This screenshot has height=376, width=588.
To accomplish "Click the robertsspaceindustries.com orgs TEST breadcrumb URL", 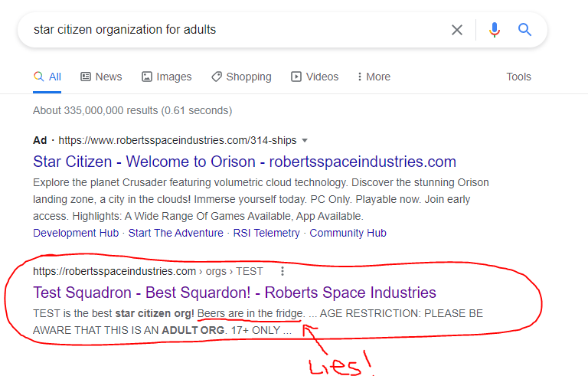I will (148, 271).
